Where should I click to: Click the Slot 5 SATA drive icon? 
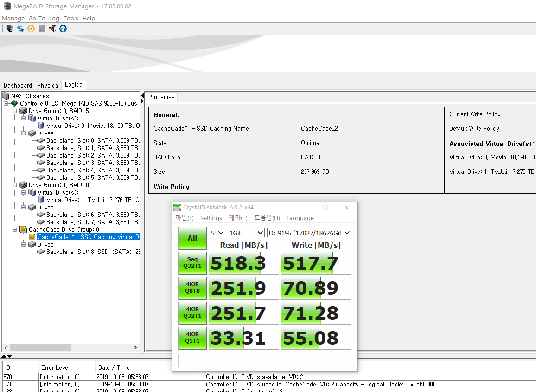tap(41, 177)
